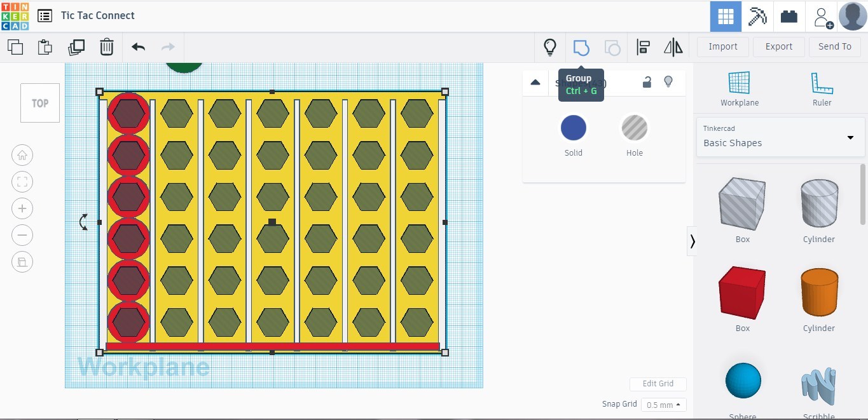Pick the blue Sphere shape
This screenshot has width=868, height=420.
click(x=743, y=381)
